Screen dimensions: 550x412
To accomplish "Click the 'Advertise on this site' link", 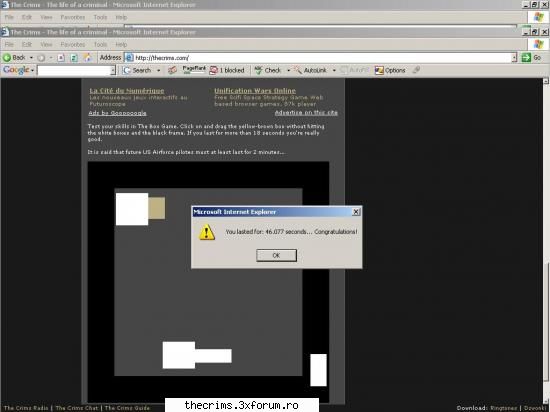I will pos(306,113).
